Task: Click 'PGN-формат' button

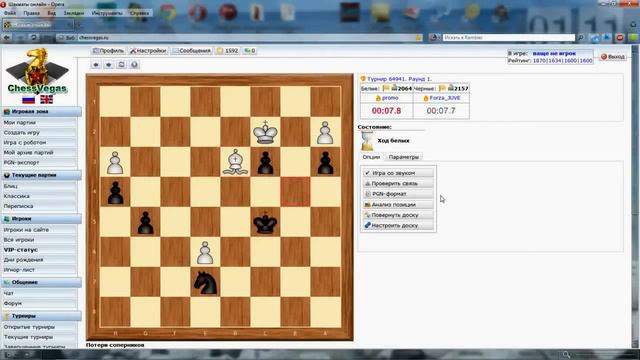Action: tap(398, 194)
